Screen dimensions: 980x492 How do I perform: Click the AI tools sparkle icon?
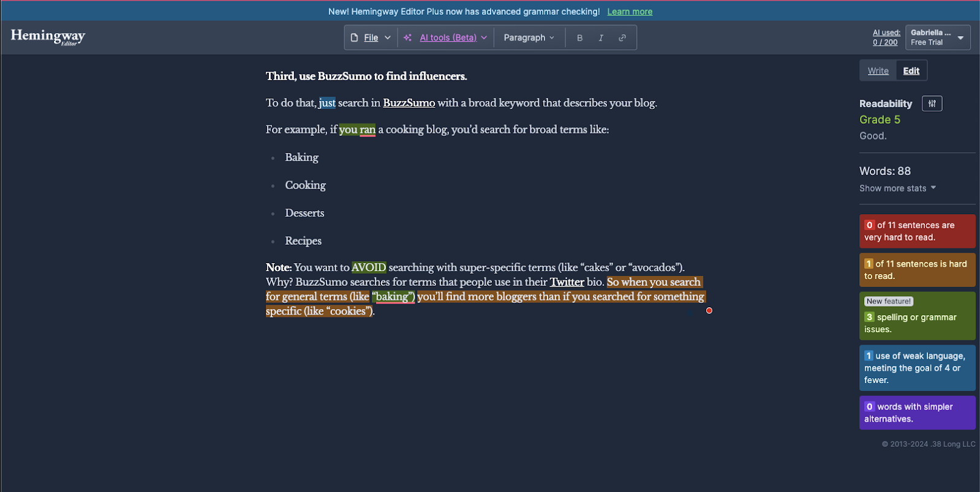(x=408, y=37)
